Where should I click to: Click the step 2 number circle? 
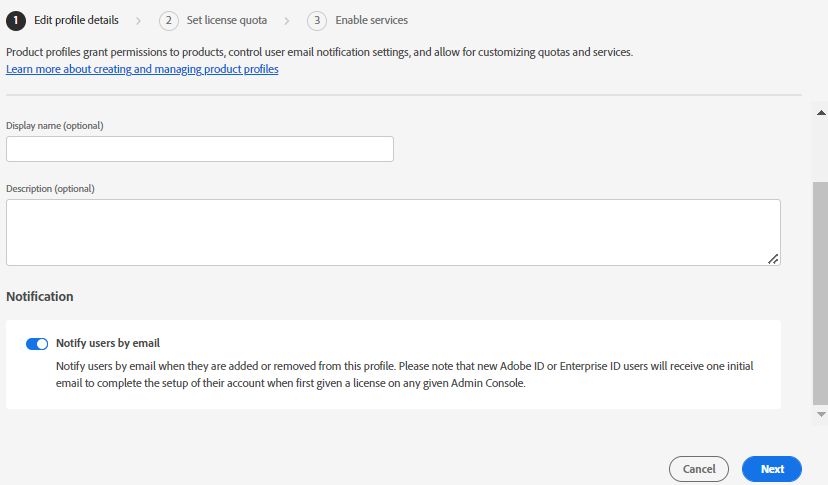tap(169, 20)
